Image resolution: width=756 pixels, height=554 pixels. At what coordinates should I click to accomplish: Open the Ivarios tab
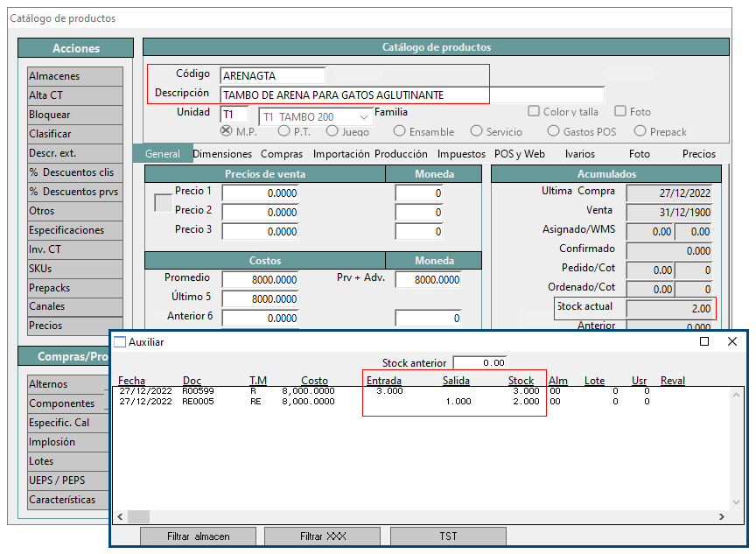click(580, 154)
